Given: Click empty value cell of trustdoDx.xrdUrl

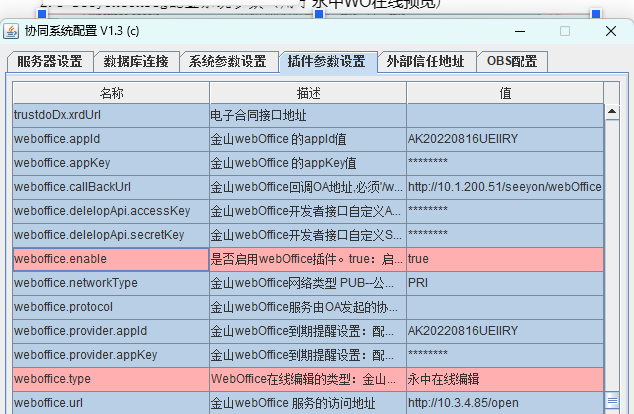Looking at the screenshot, I should pyautogui.click(x=505, y=116).
